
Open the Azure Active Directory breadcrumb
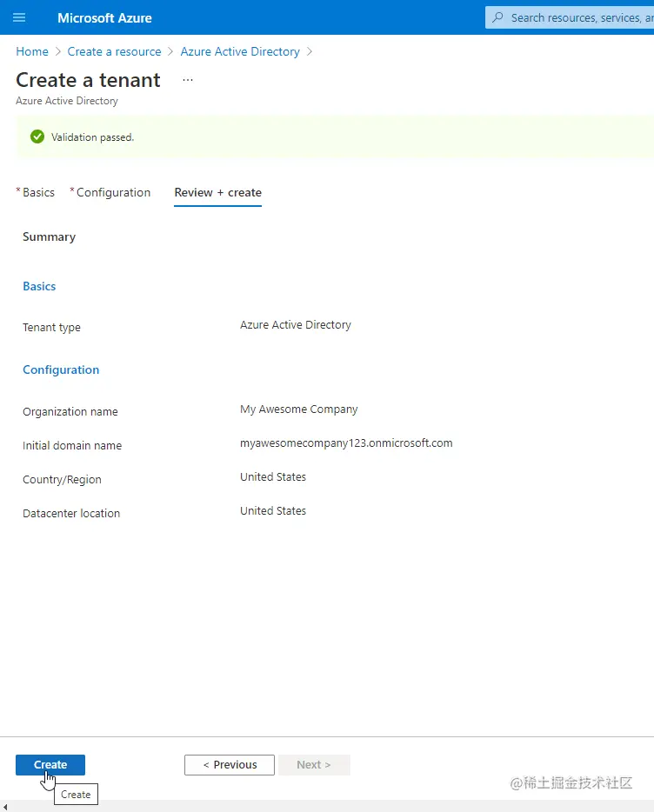coord(240,52)
